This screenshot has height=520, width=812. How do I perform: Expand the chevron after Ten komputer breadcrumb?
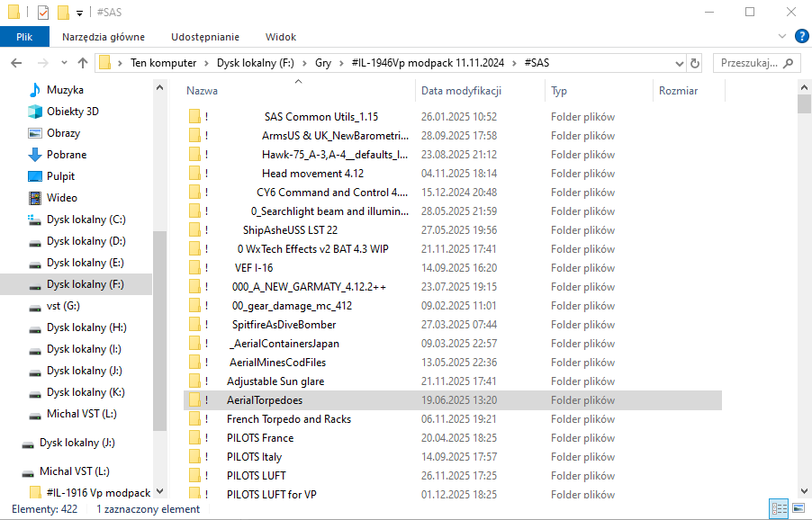(x=206, y=63)
